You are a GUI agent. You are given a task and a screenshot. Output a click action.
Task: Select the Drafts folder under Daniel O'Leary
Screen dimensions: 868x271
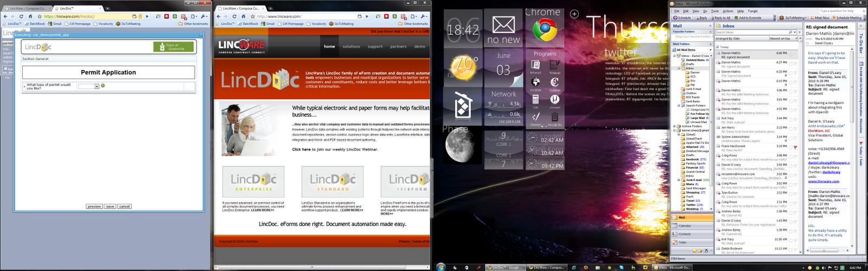click(690, 64)
